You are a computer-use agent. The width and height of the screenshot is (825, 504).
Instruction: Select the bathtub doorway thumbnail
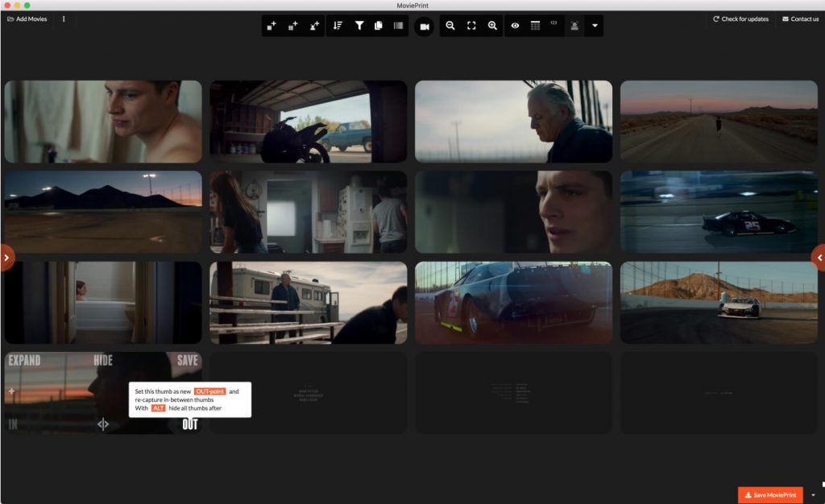103,303
